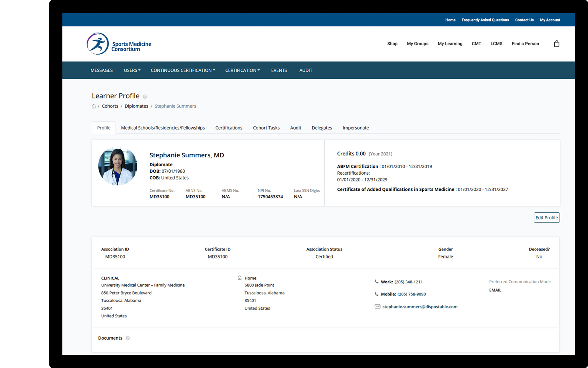
Task: Switch to Medical Schools/Residencies/Fellowships tab
Action: [163, 128]
